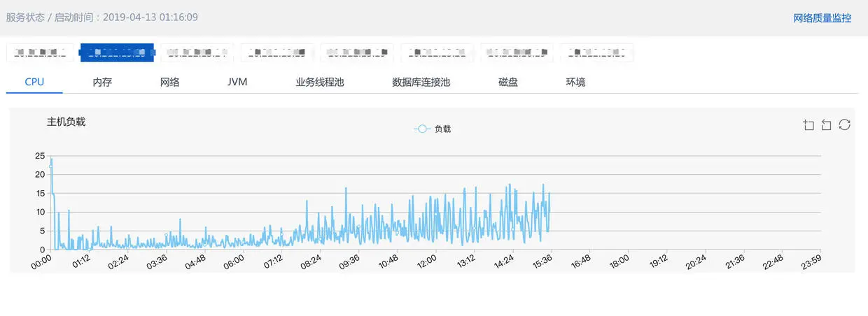Click the chart restore refresh icon
868x316 pixels.
click(x=844, y=124)
